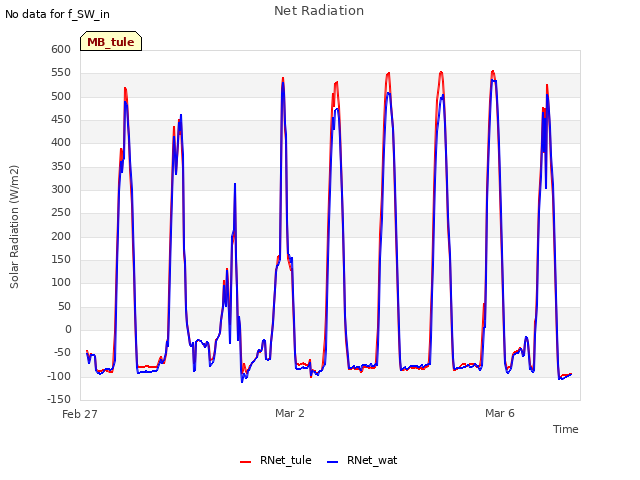Viewport: 640px width, 480px height.
Task: Click the 450 y-axis tick label
Action: [61, 119]
